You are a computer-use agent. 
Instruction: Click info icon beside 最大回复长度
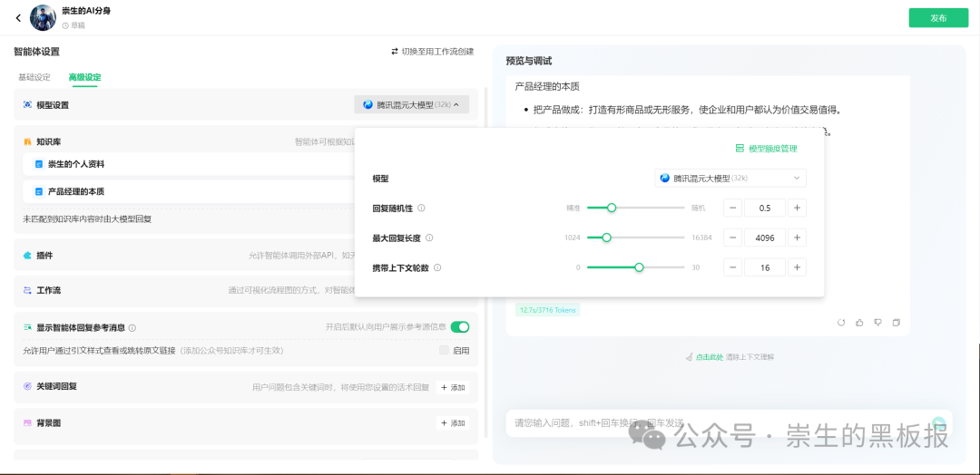[429, 237]
